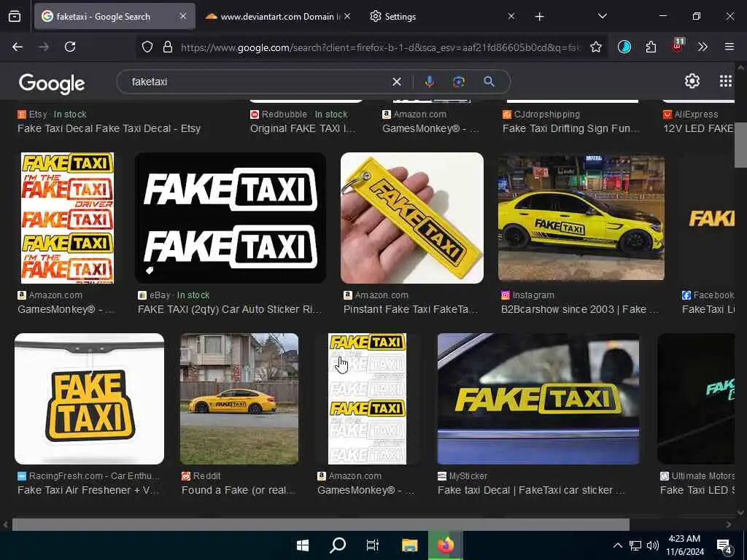Open the Windows Start menu
This screenshot has width=747, height=560.
(x=303, y=545)
